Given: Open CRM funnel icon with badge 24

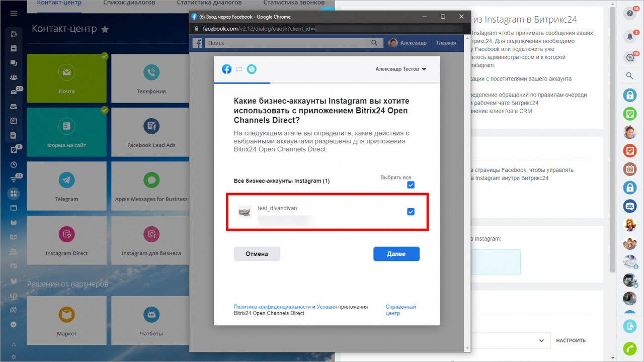Looking at the screenshot, I should coord(14,179).
